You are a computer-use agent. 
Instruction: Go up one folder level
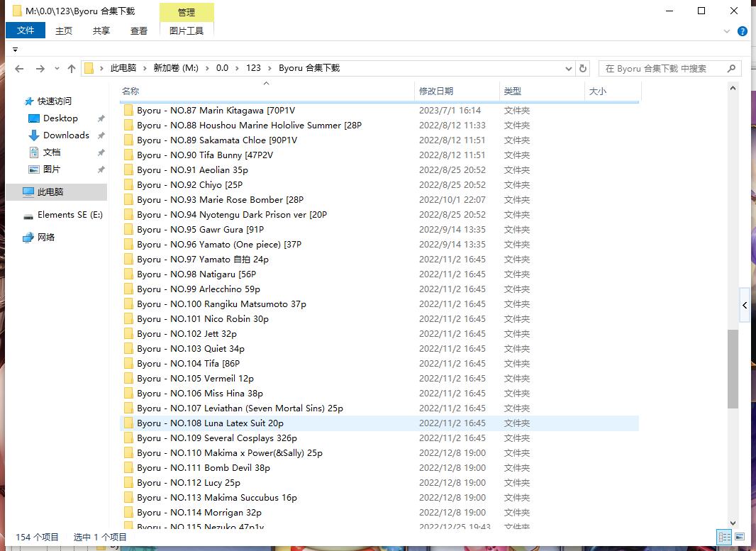[72, 69]
